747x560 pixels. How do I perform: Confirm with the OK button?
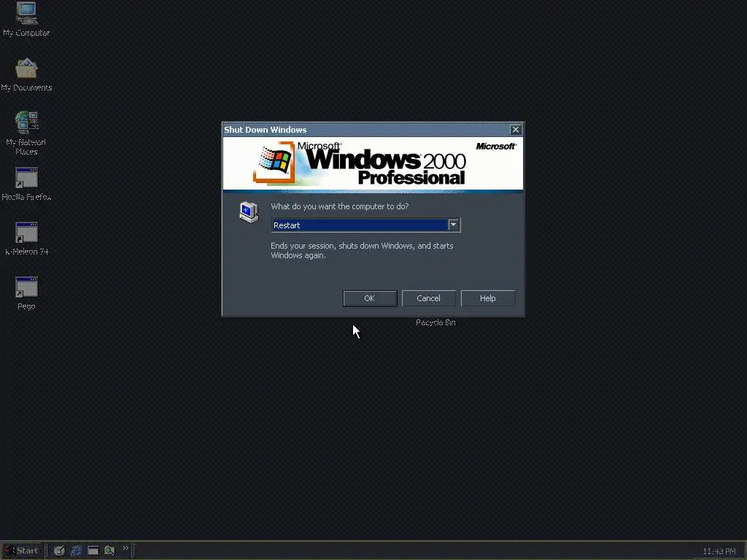coord(370,298)
